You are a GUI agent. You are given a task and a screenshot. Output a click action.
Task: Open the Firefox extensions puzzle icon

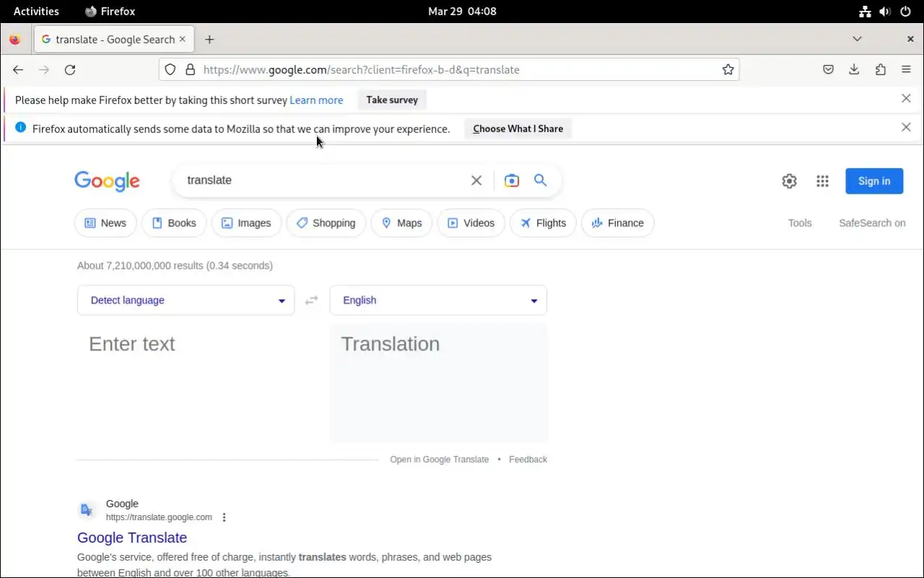(880, 69)
